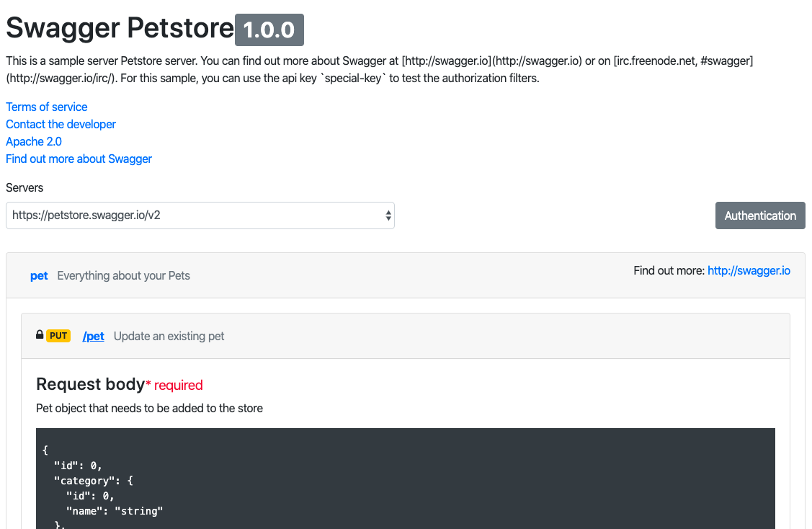Click the 1.0.0 version badge
The height and width of the screenshot is (529, 812).
click(x=269, y=30)
